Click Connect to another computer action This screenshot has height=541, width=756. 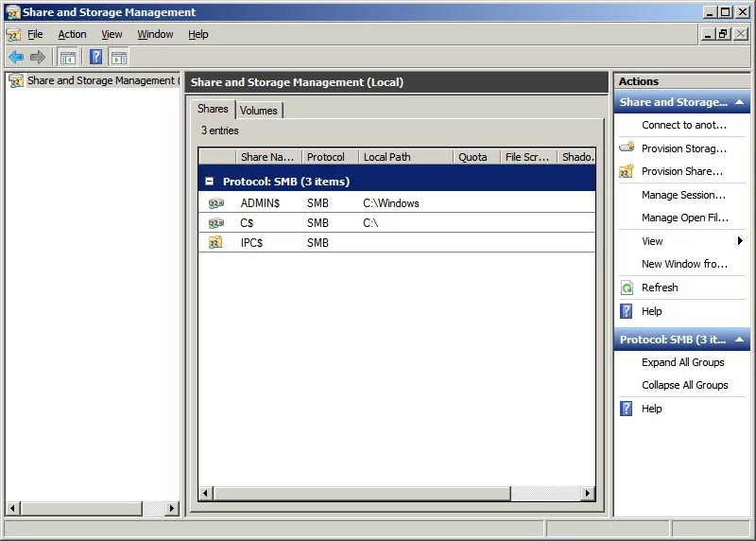(683, 125)
